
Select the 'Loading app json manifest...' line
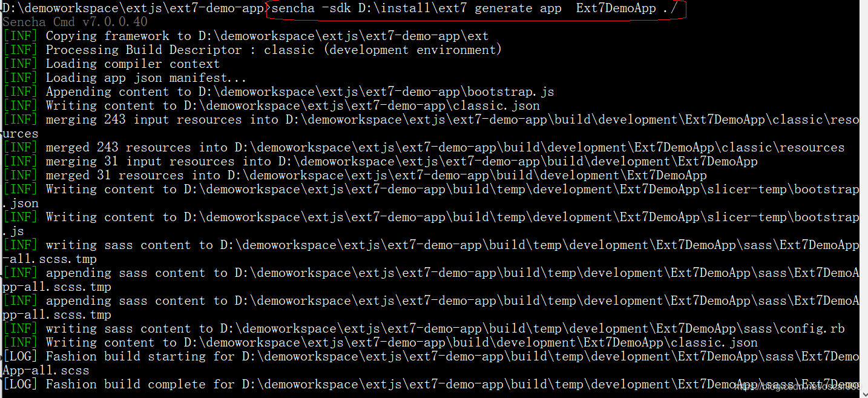(125, 78)
